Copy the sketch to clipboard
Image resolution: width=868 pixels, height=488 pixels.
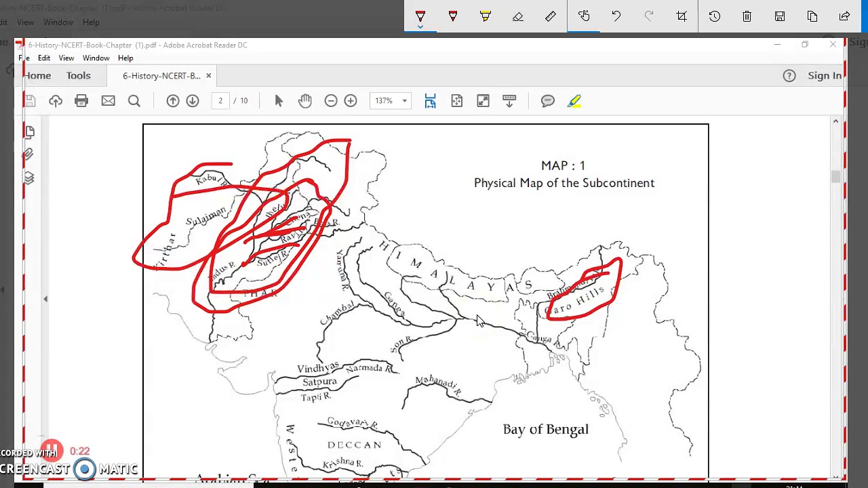pyautogui.click(x=812, y=16)
